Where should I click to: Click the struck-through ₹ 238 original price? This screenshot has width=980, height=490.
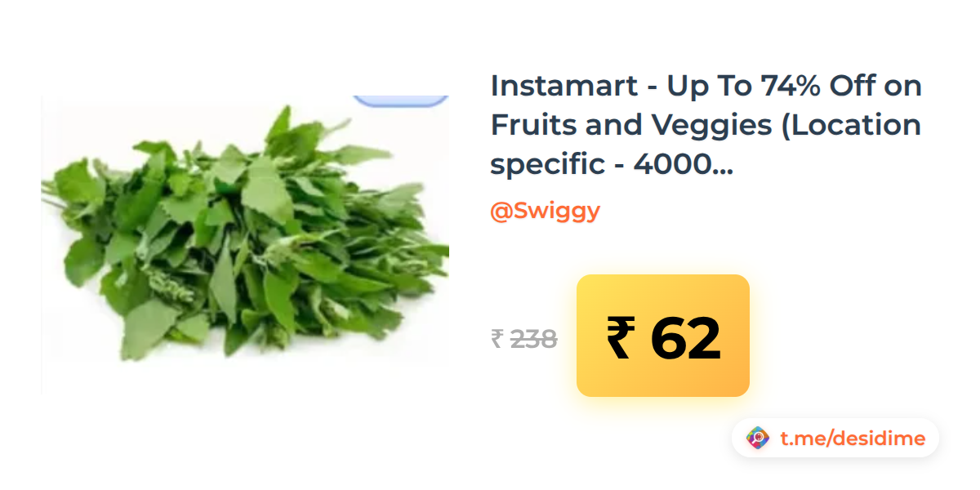tap(523, 339)
